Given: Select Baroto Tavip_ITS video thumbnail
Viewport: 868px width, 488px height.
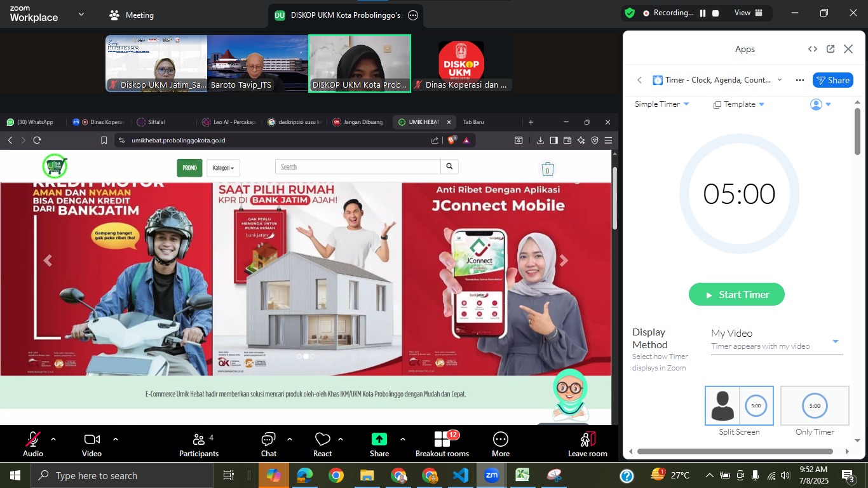Looking at the screenshot, I should point(258,64).
